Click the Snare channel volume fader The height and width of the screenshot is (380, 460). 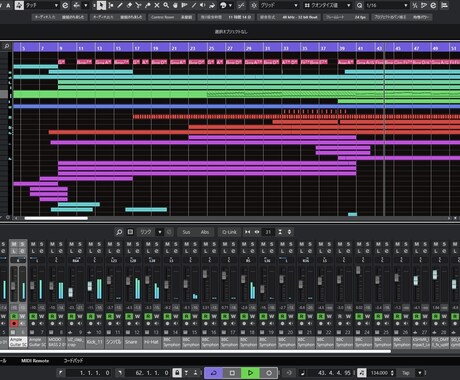(128, 281)
